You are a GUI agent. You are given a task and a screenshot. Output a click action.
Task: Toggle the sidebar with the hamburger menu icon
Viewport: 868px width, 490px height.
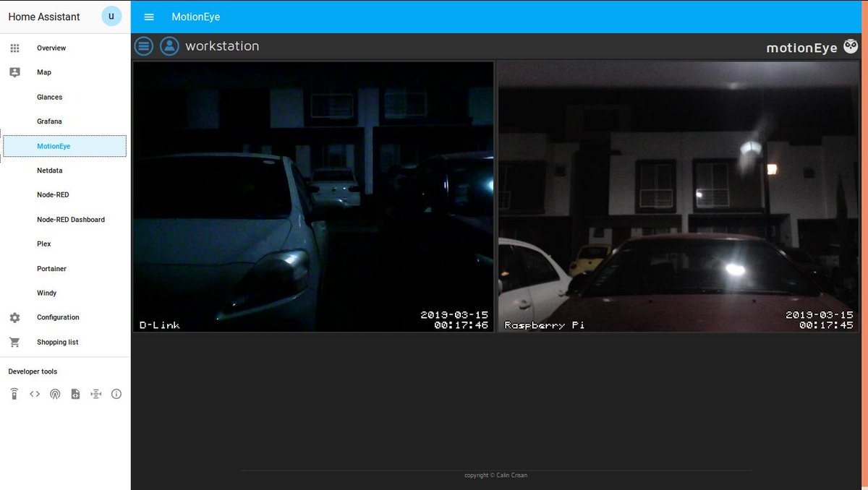coord(149,17)
